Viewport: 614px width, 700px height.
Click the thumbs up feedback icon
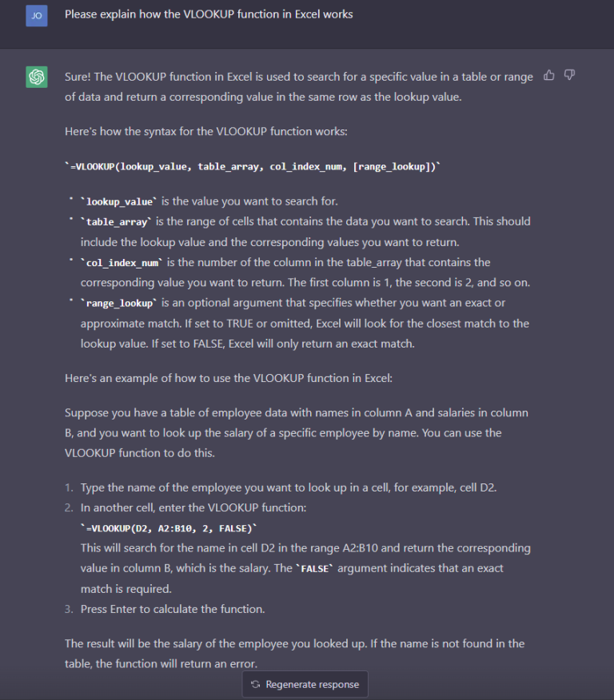[x=549, y=76]
